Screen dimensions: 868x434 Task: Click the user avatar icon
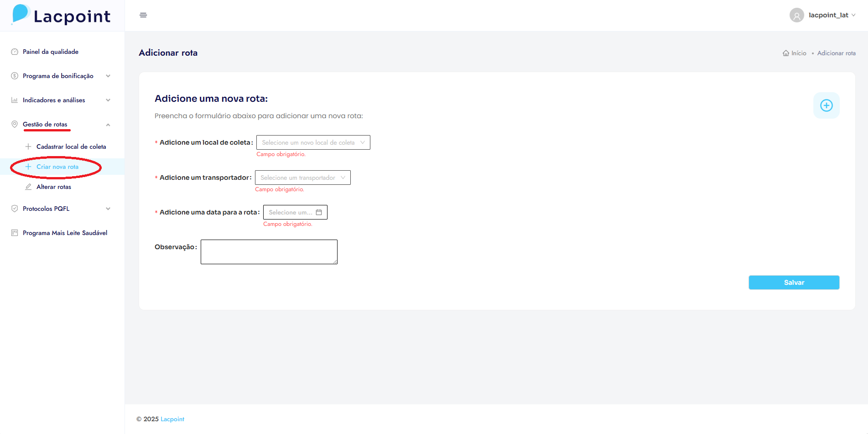pyautogui.click(x=796, y=15)
